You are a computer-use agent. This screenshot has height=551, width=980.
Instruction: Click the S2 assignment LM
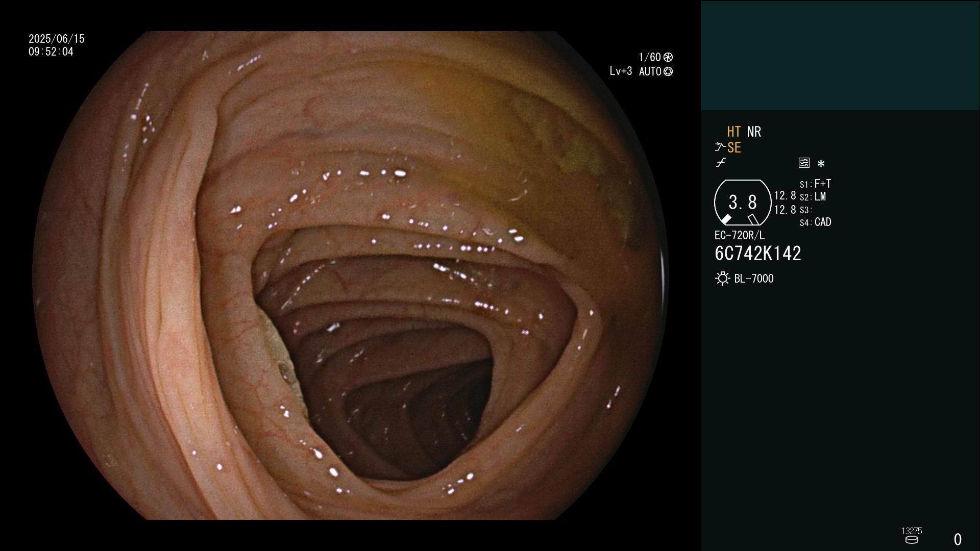tap(820, 196)
